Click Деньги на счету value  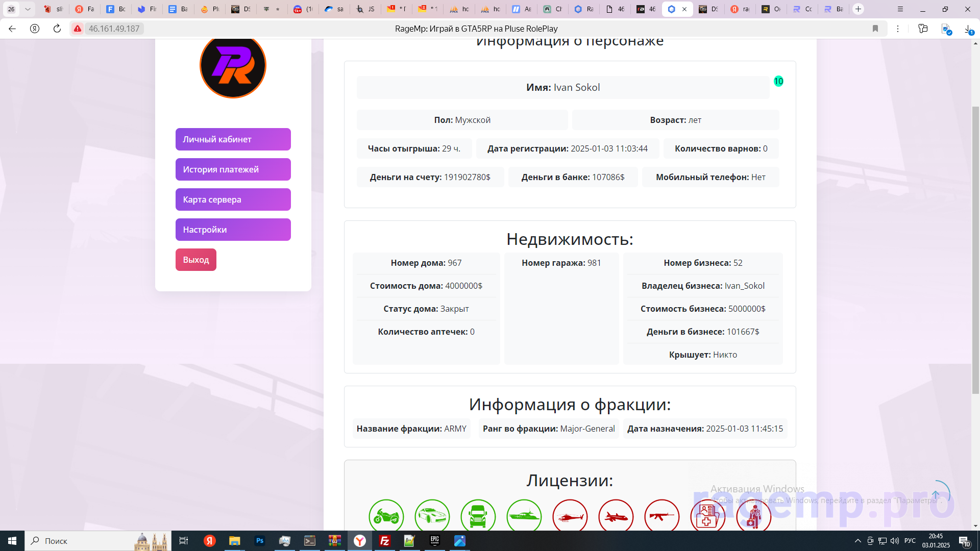tap(467, 177)
